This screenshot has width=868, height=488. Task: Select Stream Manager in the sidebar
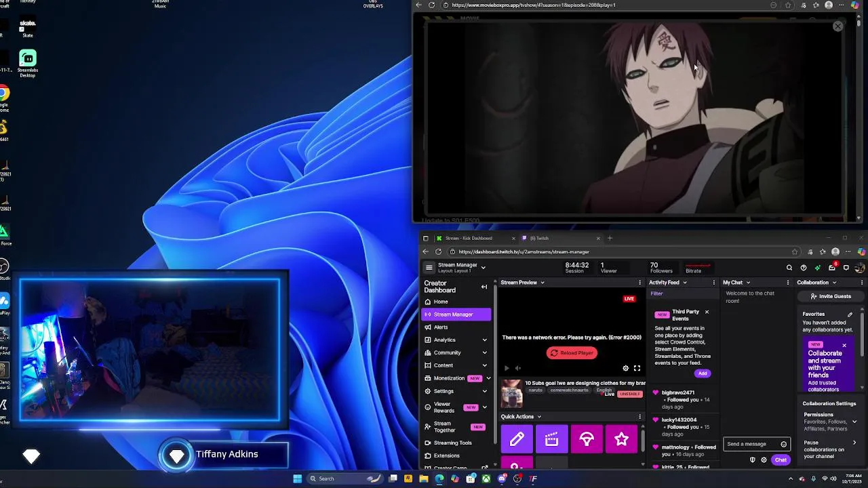(456, 314)
